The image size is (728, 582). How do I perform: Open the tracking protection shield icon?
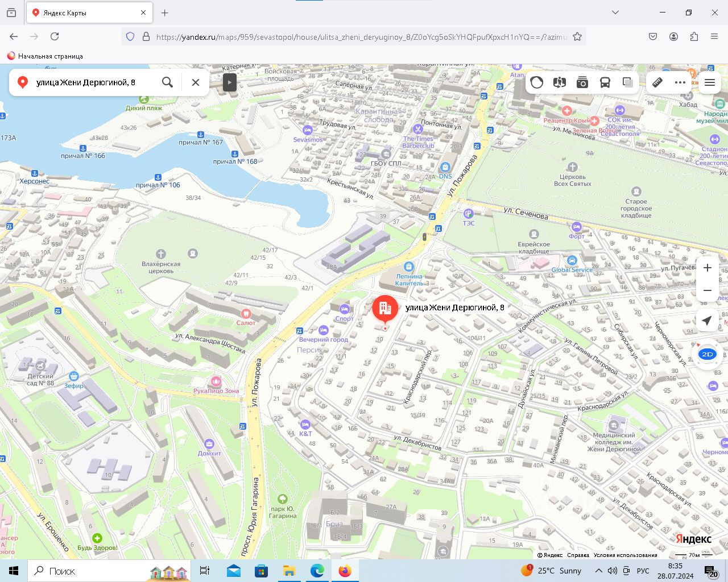click(x=130, y=37)
